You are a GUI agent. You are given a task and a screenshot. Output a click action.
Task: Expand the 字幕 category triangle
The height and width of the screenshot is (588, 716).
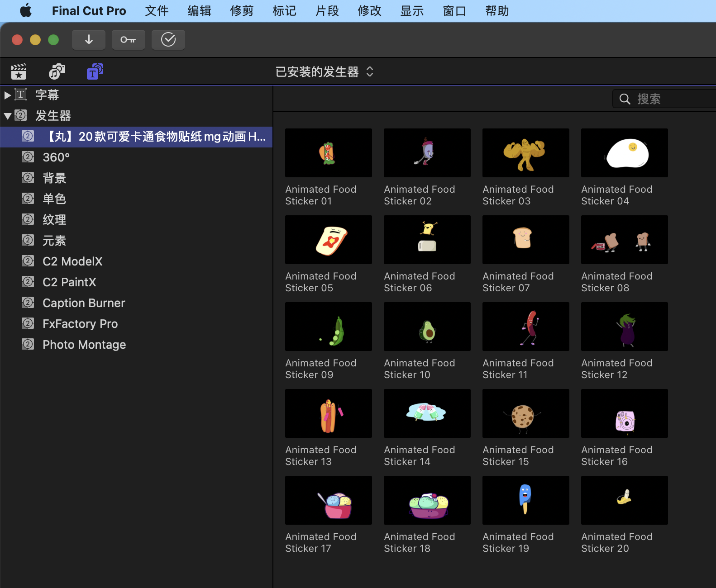click(7, 95)
